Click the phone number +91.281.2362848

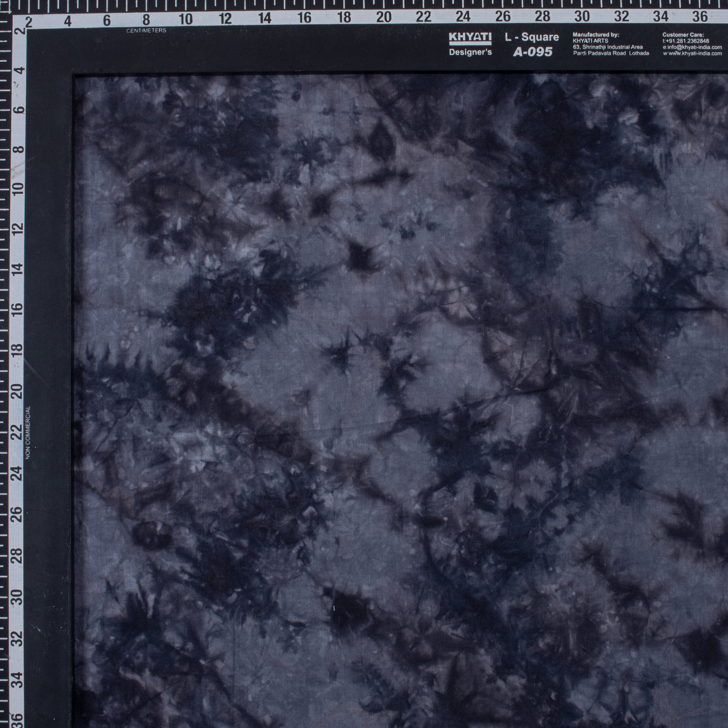tap(687, 41)
